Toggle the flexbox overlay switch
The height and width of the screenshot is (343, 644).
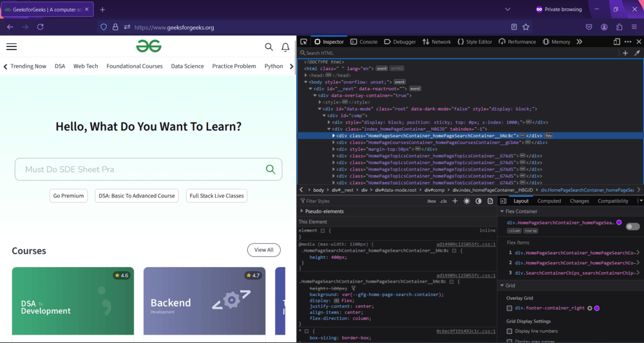tap(632, 227)
